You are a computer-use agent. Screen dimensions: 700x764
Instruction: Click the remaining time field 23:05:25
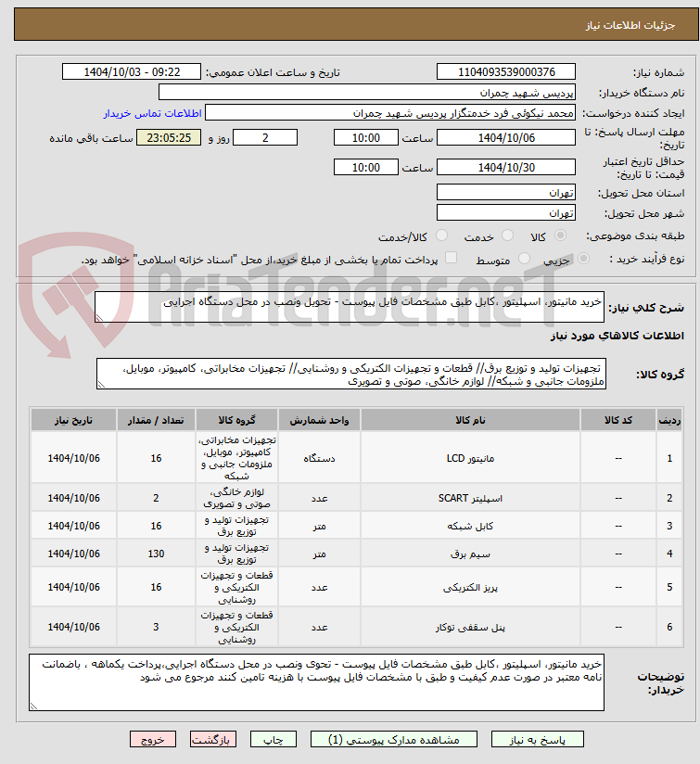(x=169, y=137)
